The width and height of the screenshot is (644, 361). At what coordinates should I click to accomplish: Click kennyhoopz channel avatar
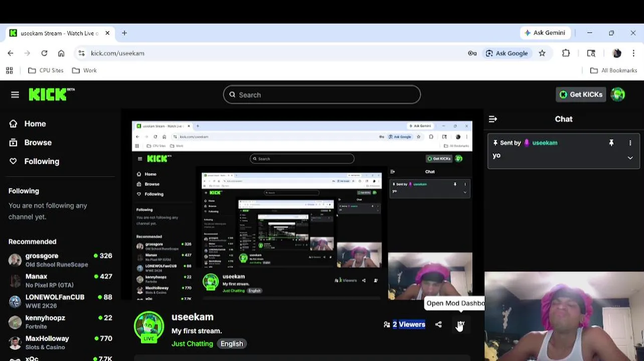click(15, 322)
